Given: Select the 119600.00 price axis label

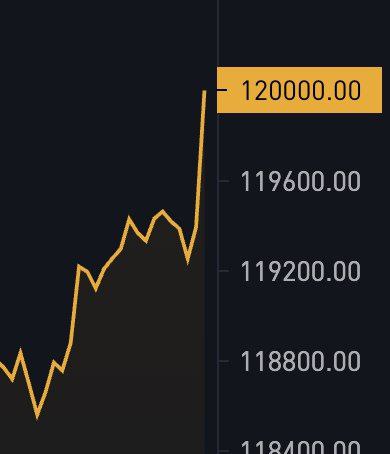Looking at the screenshot, I should point(300,181).
